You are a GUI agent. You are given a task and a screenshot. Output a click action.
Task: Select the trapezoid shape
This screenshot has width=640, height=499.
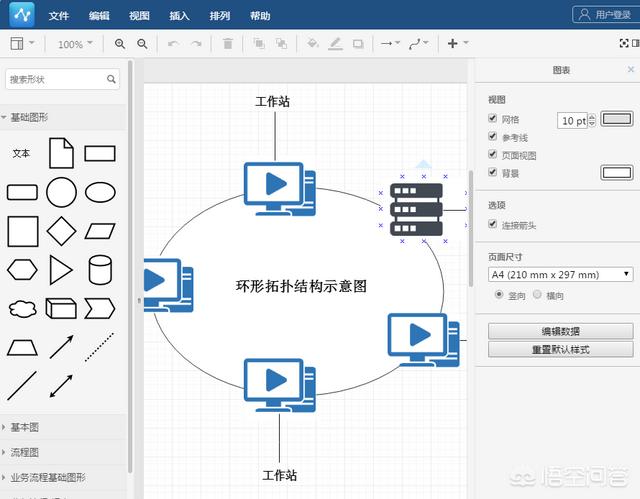pos(22,348)
